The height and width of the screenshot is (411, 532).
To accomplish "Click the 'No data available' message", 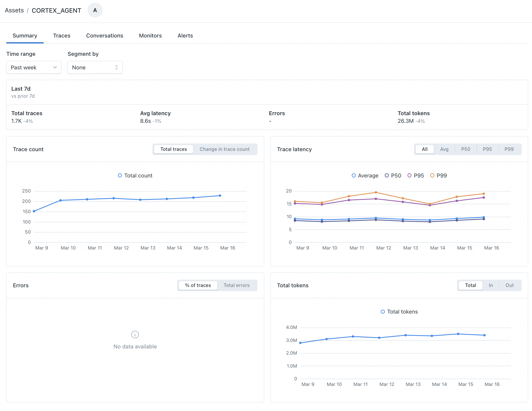I will click(135, 347).
